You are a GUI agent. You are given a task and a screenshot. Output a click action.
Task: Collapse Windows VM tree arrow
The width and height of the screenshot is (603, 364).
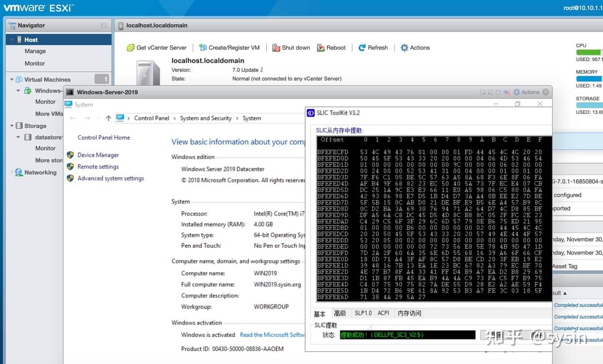[18, 91]
